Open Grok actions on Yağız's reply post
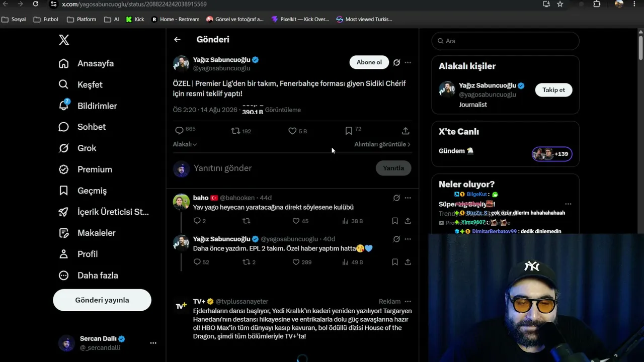 pos(396,239)
